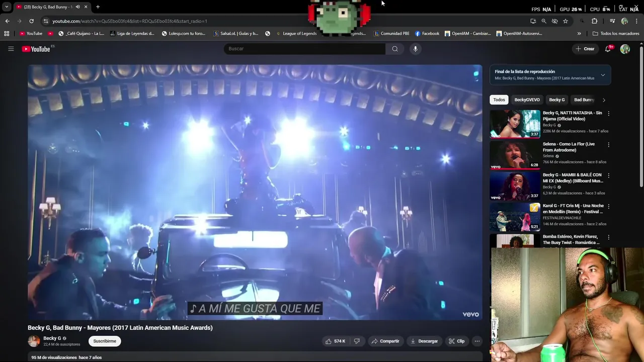Expand the playlist panel chevron
The width and height of the screenshot is (644, 362).
click(603, 75)
